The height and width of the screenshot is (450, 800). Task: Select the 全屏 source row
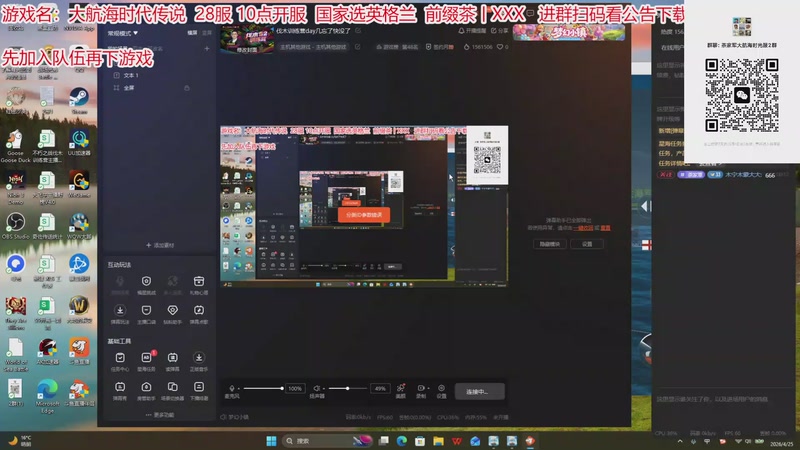coord(158,88)
